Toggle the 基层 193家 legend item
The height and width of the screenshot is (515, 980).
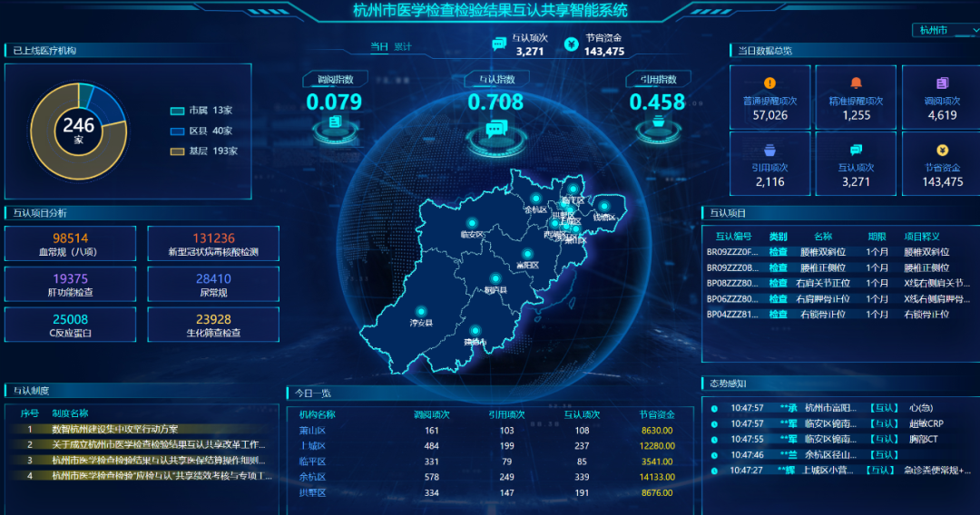[x=203, y=151]
